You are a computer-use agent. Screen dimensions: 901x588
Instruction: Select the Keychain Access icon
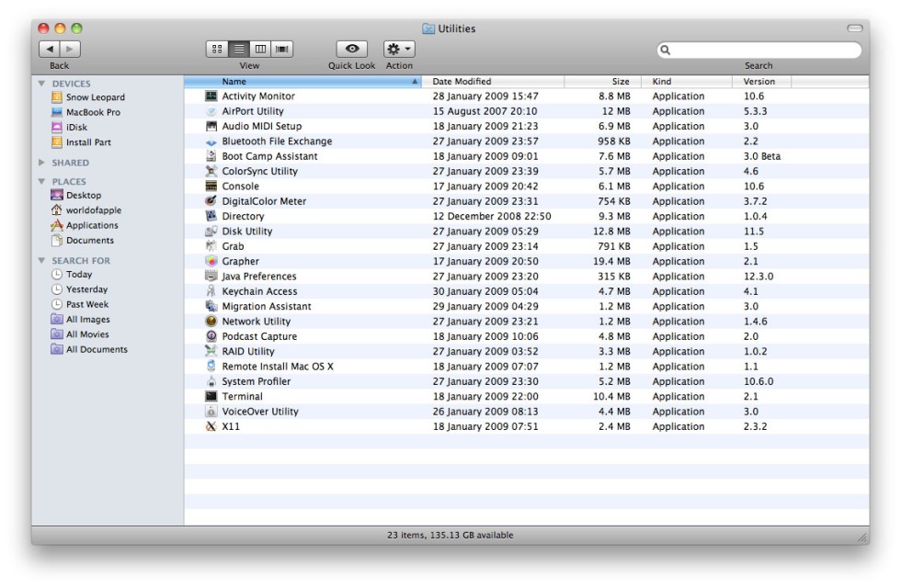(x=211, y=292)
